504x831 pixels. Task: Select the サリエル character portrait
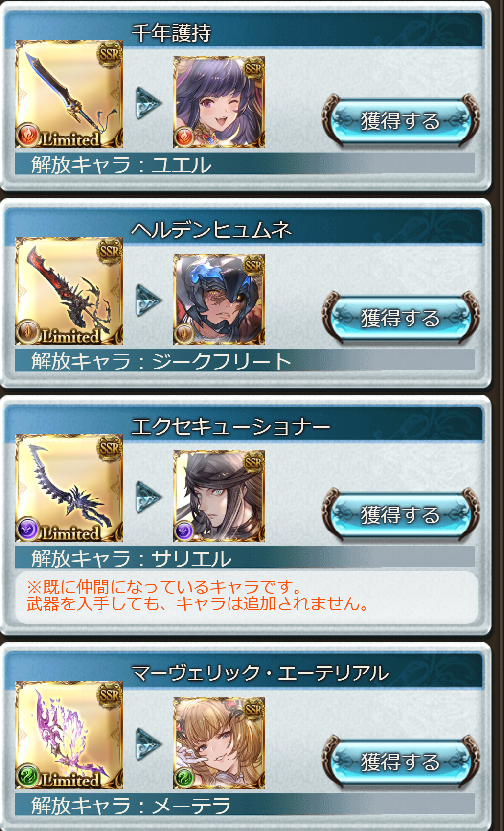pos(219,496)
